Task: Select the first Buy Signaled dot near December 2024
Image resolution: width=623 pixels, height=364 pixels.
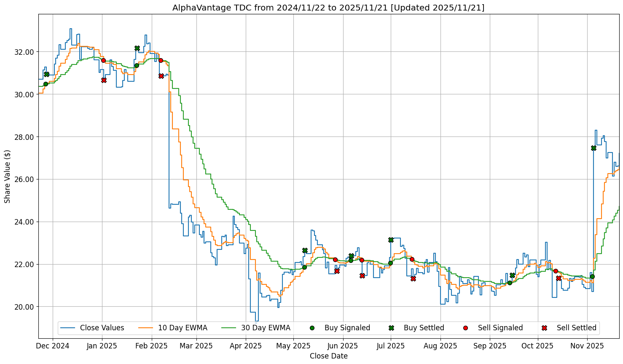Action: pos(46,84)
